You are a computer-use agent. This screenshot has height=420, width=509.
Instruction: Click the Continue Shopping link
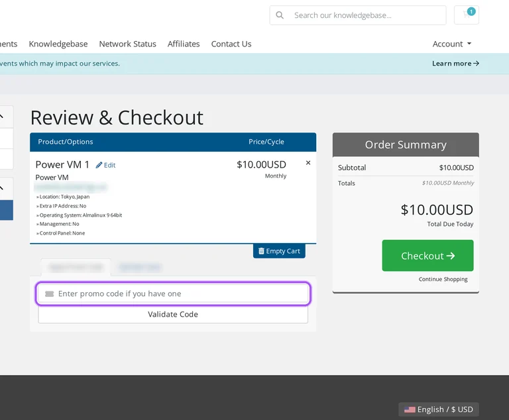click(443, 279)
